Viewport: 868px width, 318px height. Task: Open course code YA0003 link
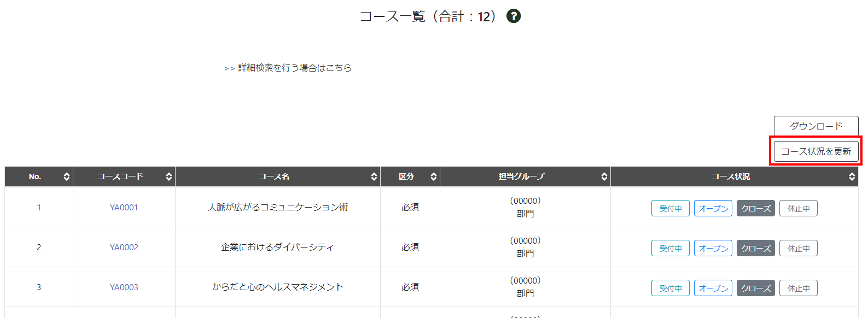pos(124,287)
